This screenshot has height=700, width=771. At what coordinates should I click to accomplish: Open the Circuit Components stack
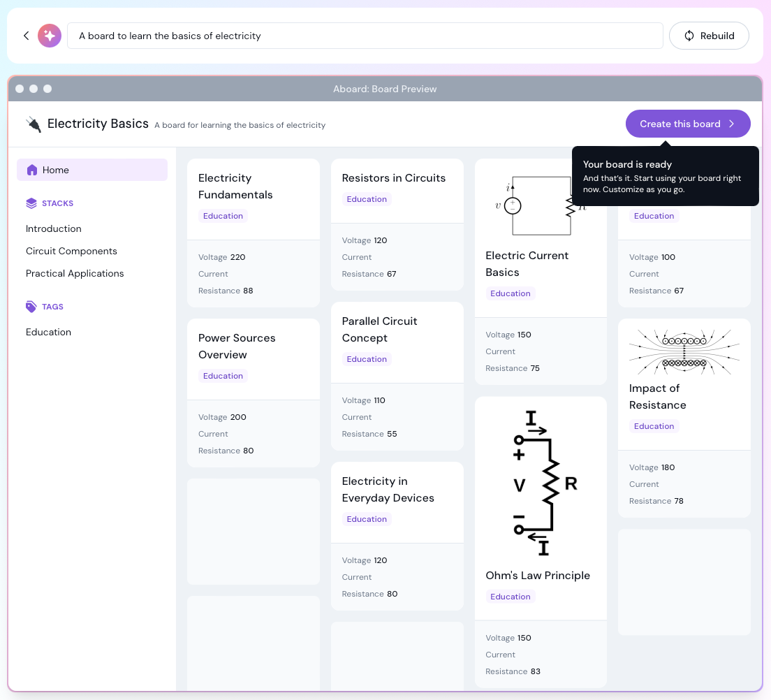click(71, 251)
